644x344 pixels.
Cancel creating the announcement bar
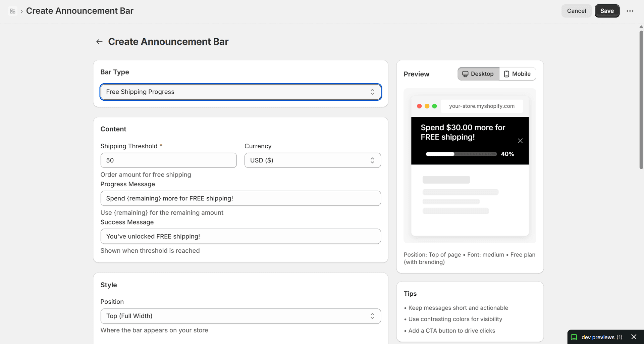pos(576,11)
